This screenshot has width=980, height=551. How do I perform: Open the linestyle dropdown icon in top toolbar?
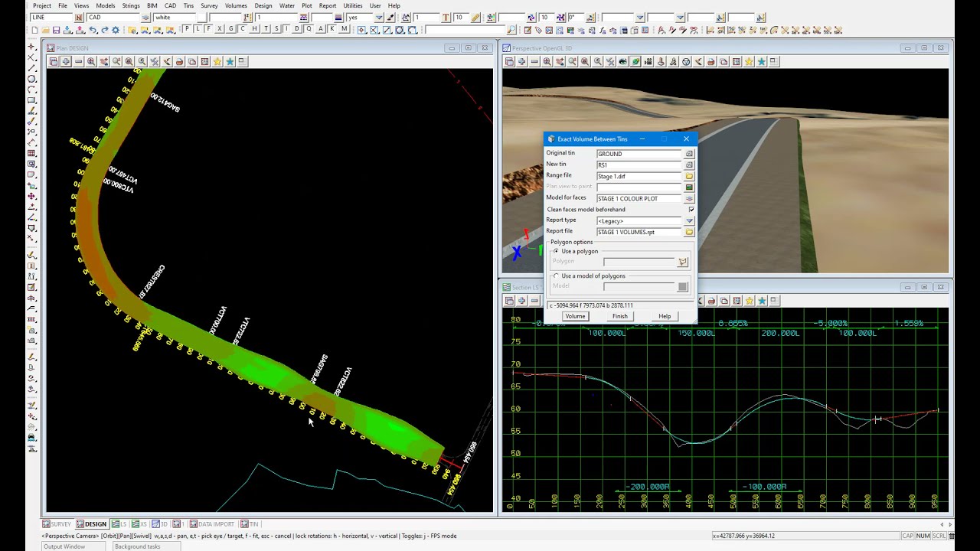coord(303,17)
